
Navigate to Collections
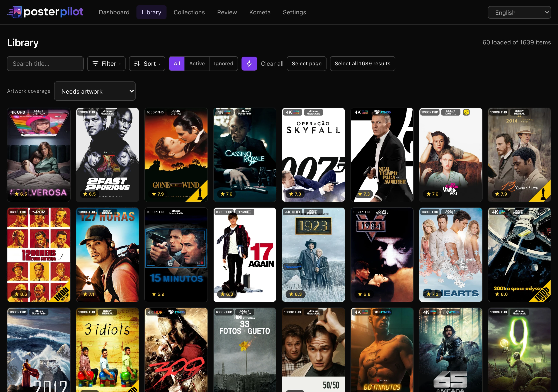189,12
